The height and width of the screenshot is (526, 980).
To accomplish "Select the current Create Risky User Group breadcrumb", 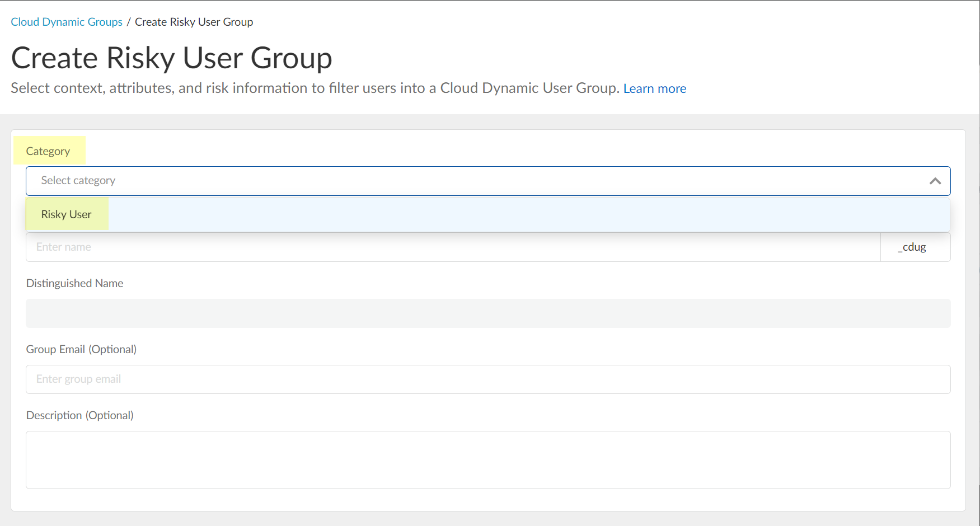I will (x=194, y=22).
